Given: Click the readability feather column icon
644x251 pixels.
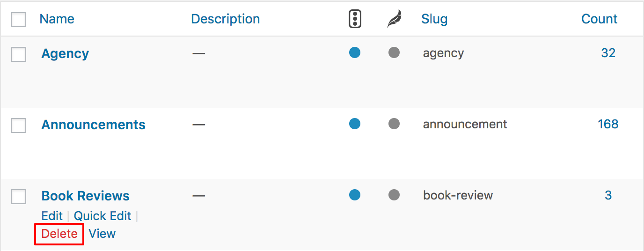Looking at the screenshot, I should pyautogui.click(x=394, y=19).
